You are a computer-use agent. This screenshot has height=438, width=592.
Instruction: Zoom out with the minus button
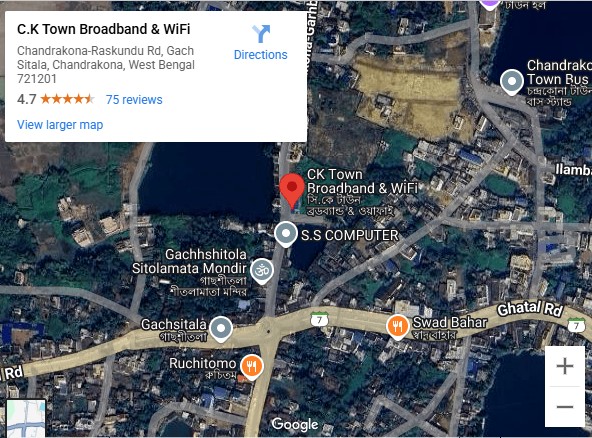(565, 407)
